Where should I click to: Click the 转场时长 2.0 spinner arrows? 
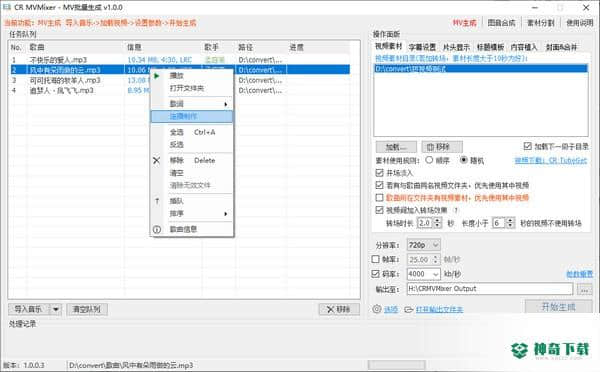[438, 223]
